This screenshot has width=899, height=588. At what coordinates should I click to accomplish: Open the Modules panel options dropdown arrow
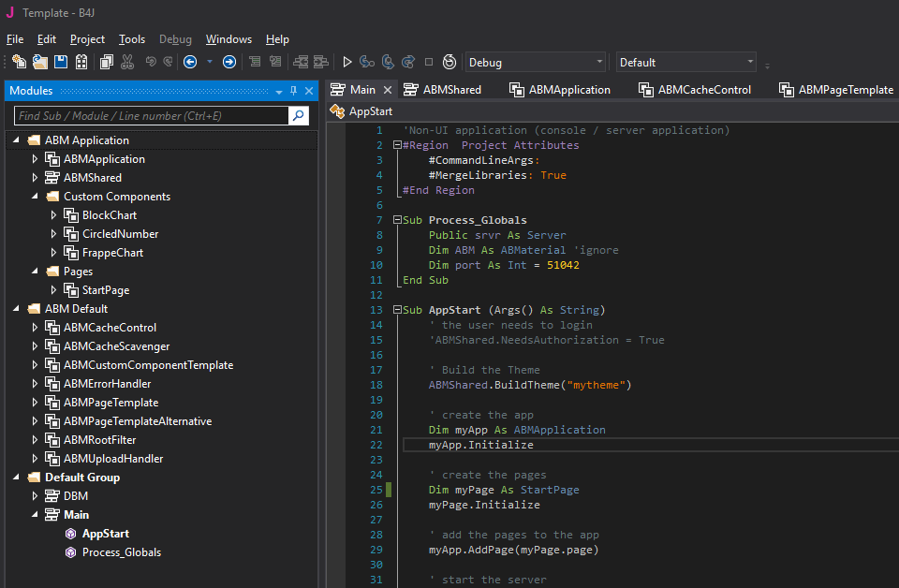click(x=279, y=91)
